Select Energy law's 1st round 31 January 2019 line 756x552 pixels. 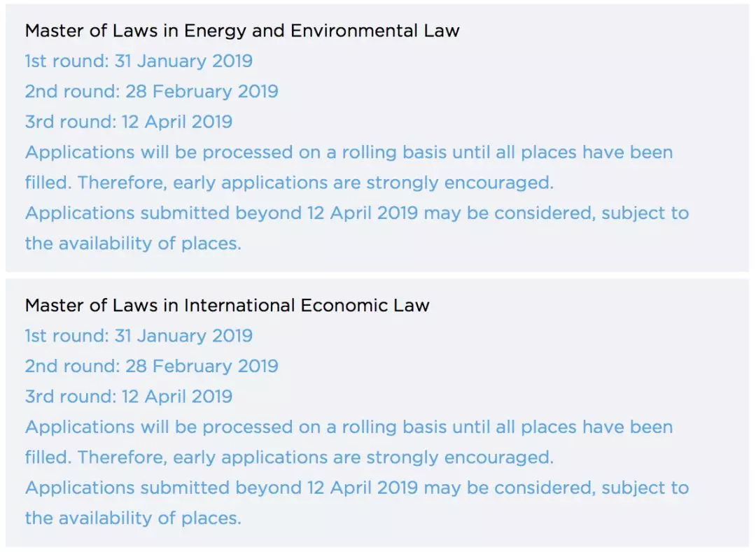(x=139, y=62)
